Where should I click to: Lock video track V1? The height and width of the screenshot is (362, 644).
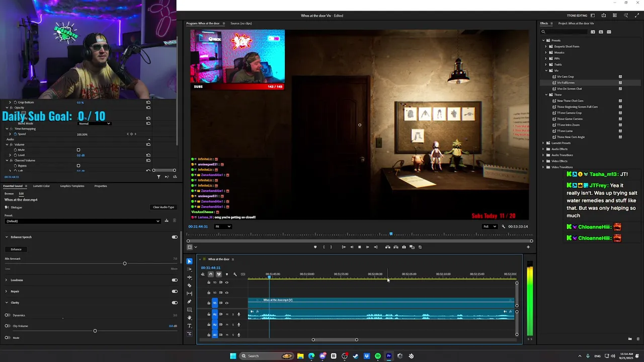(x=209, y=303)
